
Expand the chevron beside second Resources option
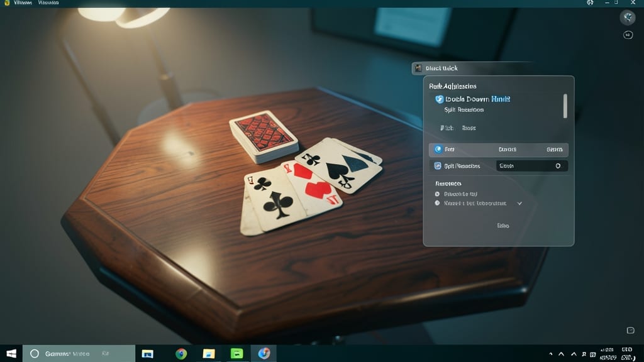click(519, 203)
